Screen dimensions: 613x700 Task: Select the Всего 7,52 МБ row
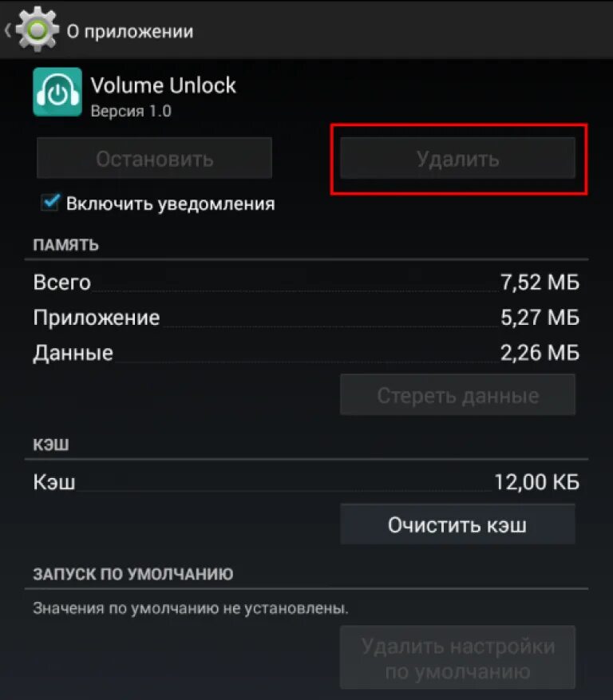click(306, 282)
